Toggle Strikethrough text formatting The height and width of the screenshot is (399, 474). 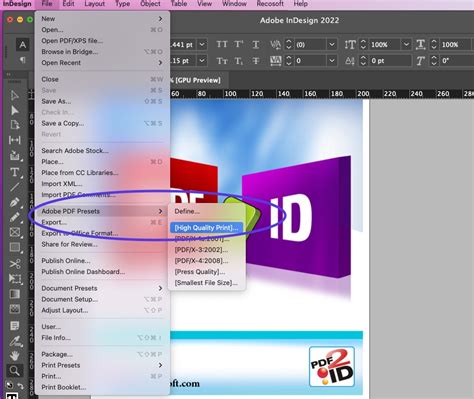coord(256,61)
